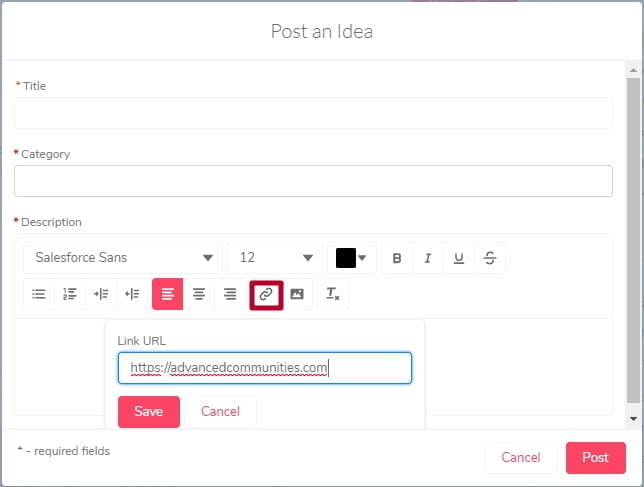Switch to right text alignment
The image size is (644, 487).
pyautogui.click(x=230, y=294)
